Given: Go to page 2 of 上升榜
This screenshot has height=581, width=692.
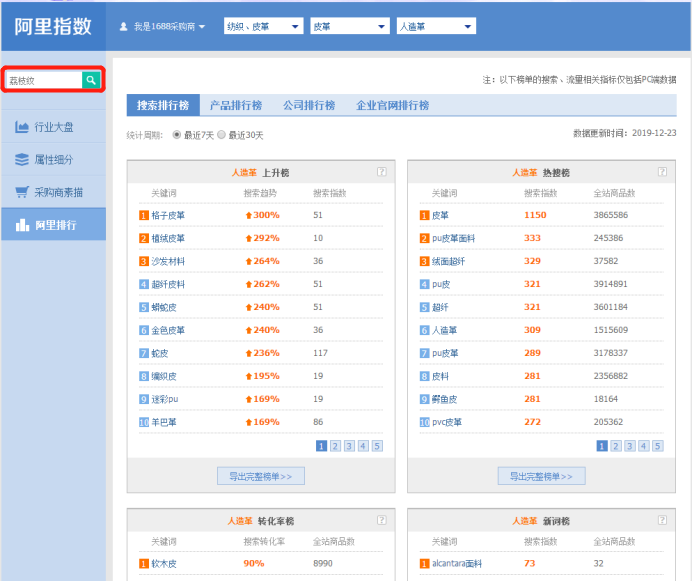Looking at the screenshot, I should (335, 446).
